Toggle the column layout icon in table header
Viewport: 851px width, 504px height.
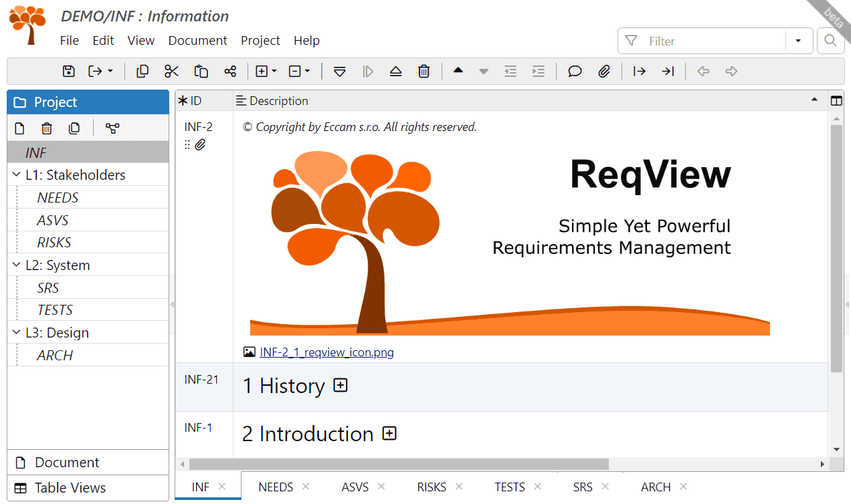pos(836,101)
